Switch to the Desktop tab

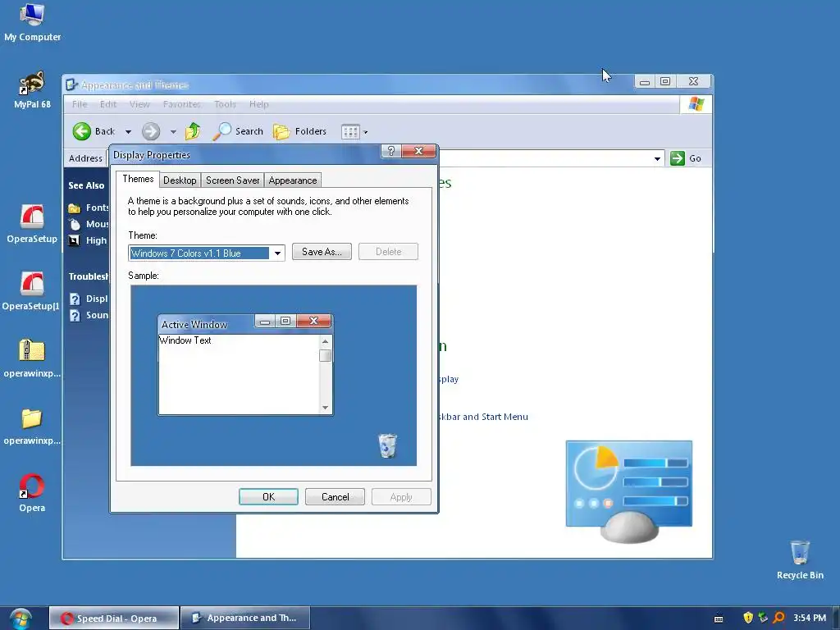[x=180, y=180]
